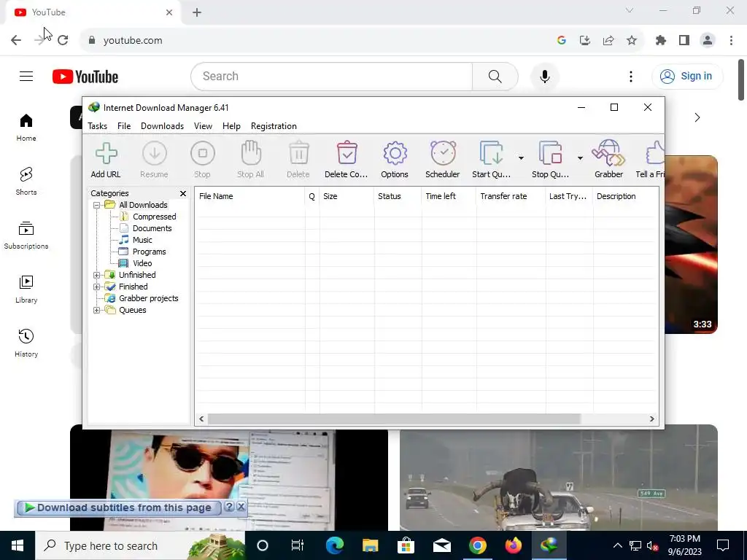Click the YouTube search magnifier button
Screen dimensions: 747x560
tap(495, 76)
